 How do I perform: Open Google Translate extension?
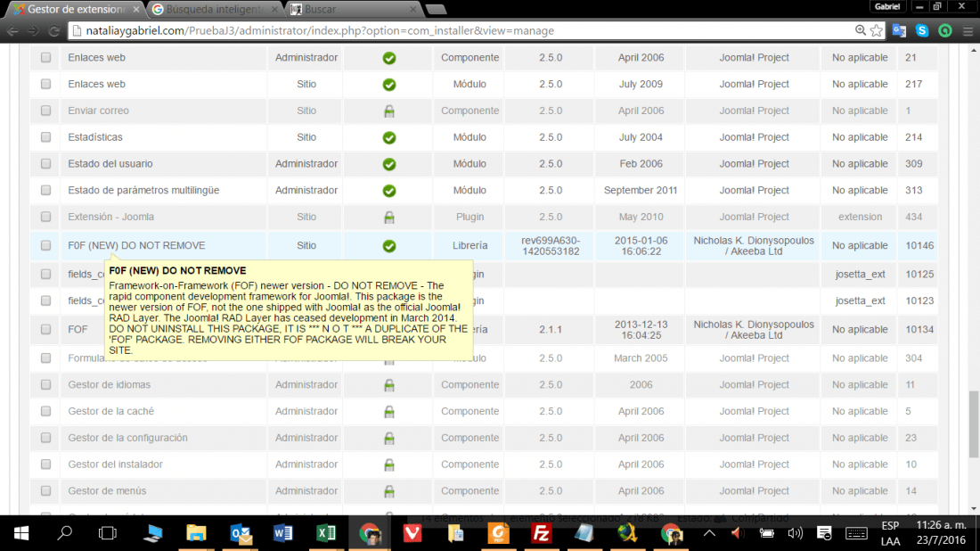[x=900, y=30]
